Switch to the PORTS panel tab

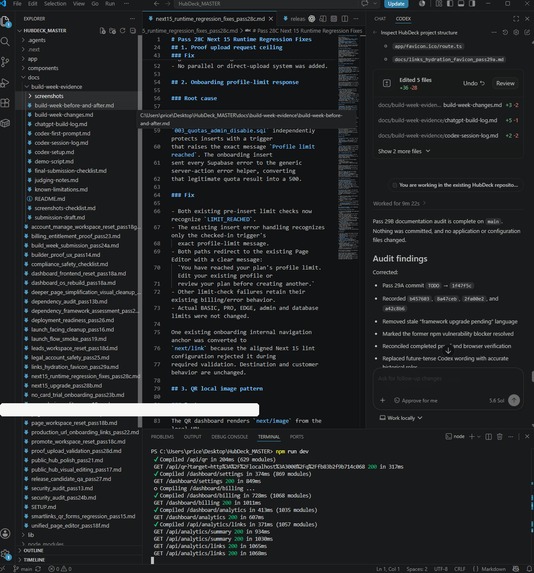point(296,437)
